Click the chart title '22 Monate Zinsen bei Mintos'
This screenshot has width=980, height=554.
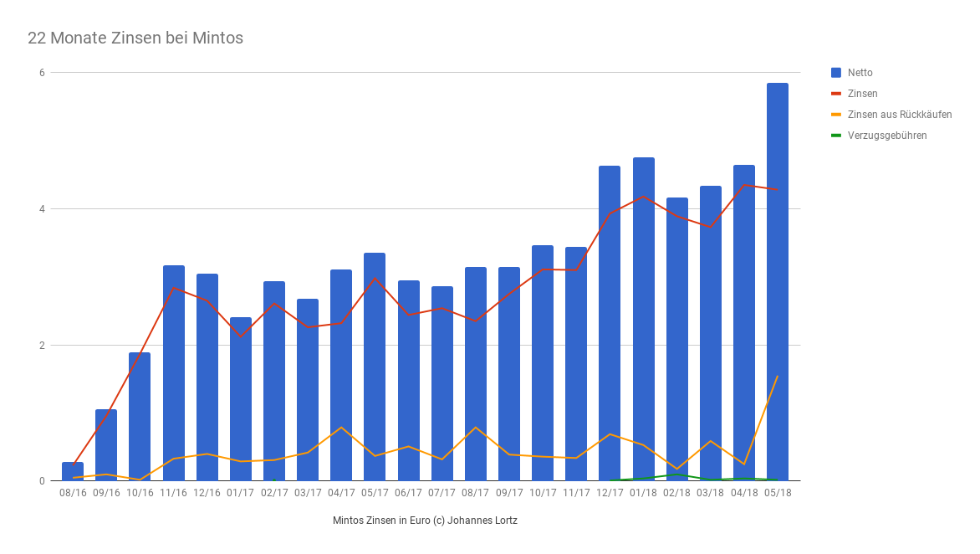tap(135, 38)
